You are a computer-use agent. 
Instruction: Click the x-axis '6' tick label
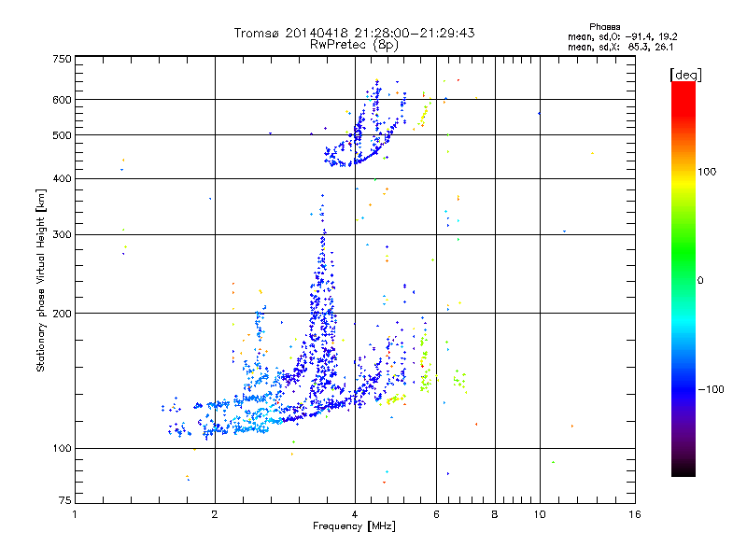[x=436, y=514]
